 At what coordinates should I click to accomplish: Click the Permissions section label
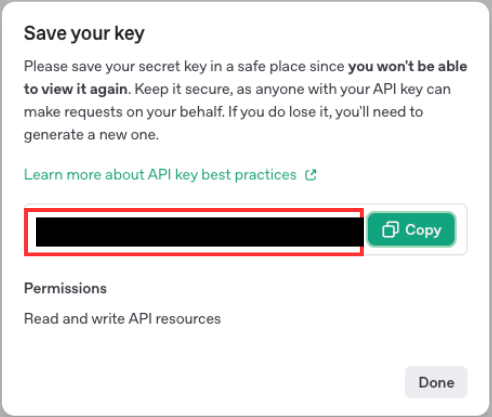point(65,288)
